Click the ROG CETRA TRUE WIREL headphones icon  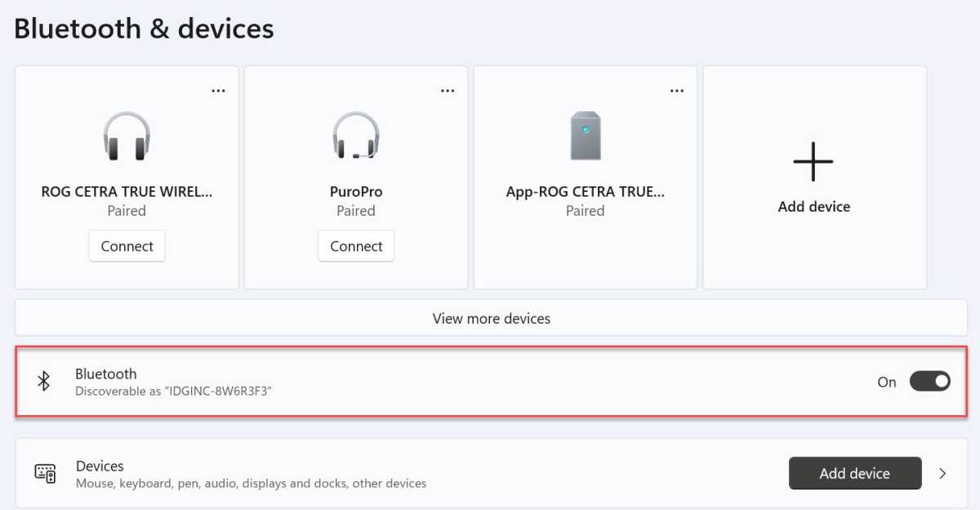point(127,136)
